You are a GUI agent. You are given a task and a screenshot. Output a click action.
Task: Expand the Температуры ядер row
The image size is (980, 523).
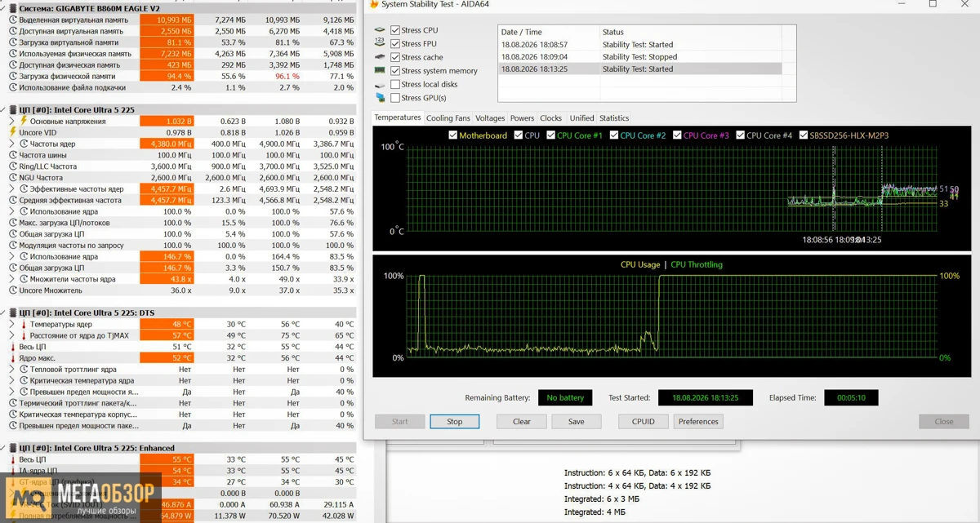tap(11, 324)
